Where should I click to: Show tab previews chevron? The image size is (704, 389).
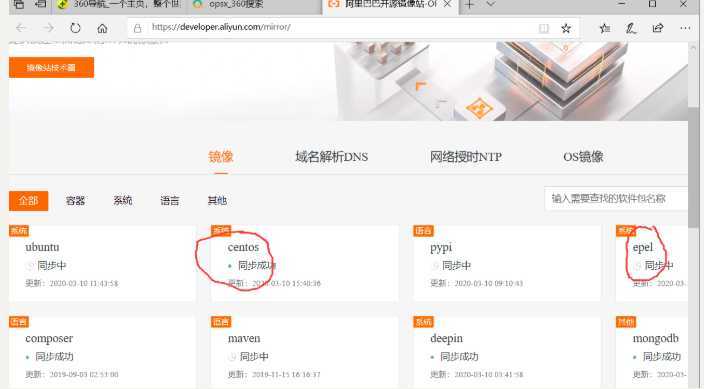click(491, 4)
